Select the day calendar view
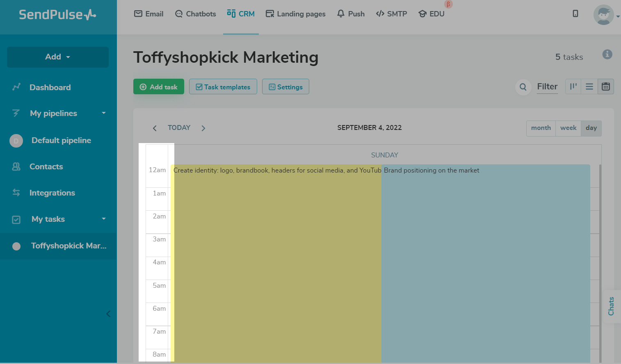Screen dimensions: 621x364 pyautogui.click(x=591, y=128)
